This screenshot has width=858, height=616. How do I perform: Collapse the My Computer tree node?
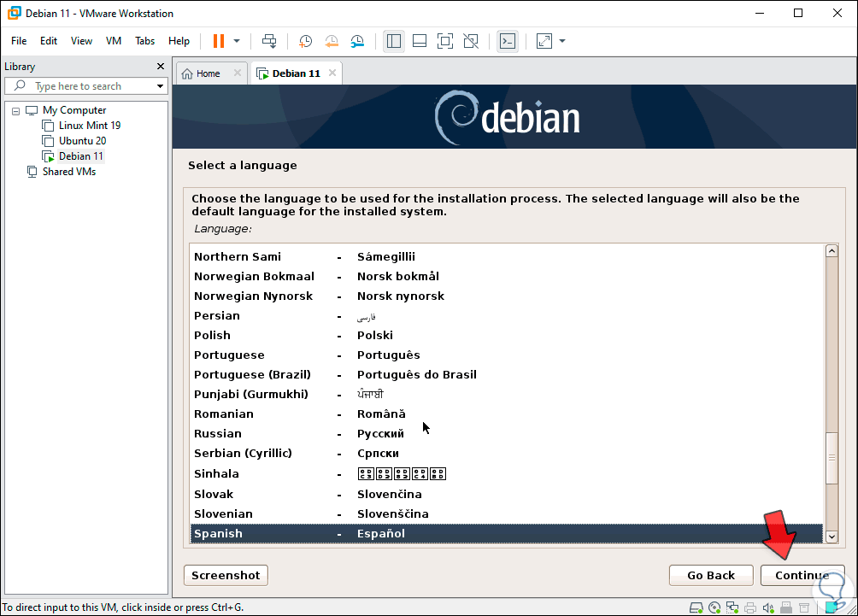point(16,110)
